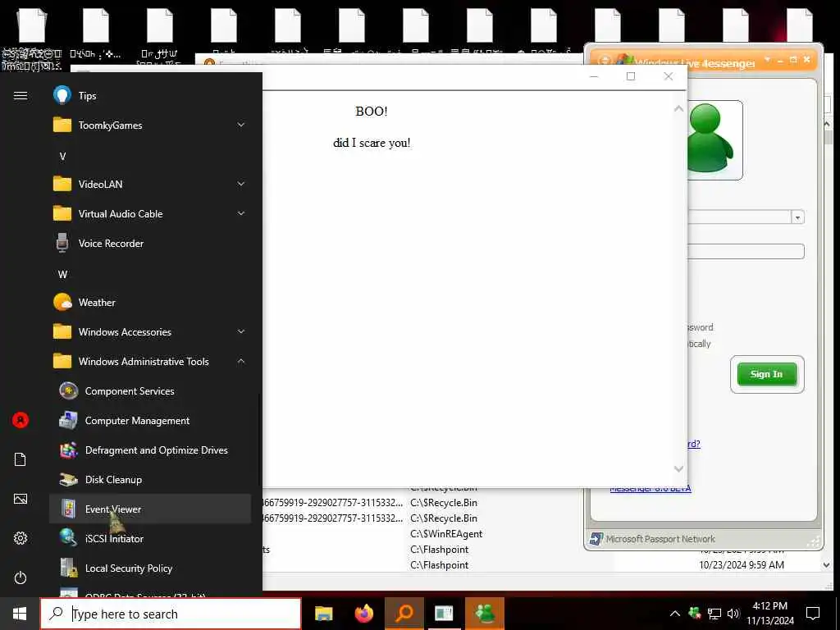Open iSCSI Initiator icon

pos(69,538)
